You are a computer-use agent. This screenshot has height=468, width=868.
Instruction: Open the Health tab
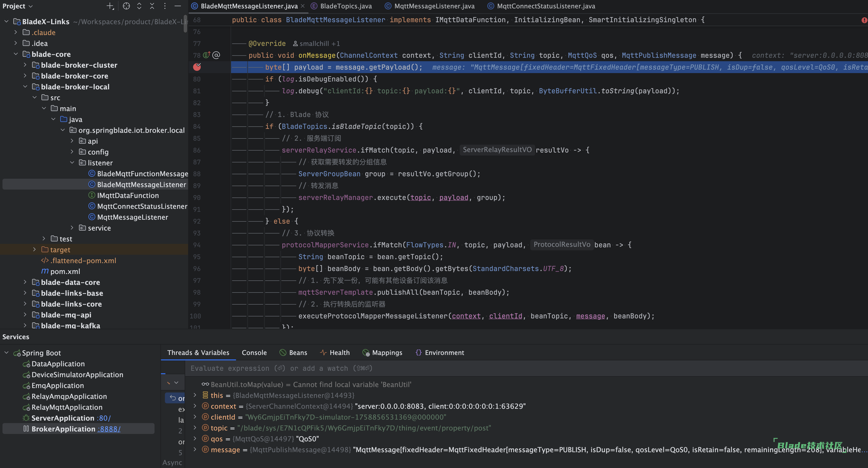pos(335,352)
